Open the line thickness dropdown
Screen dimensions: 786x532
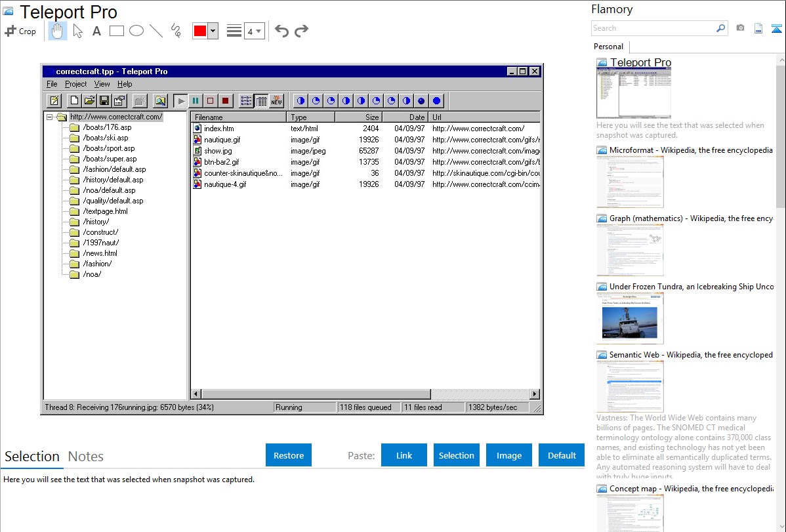click(x=254, y=31)
